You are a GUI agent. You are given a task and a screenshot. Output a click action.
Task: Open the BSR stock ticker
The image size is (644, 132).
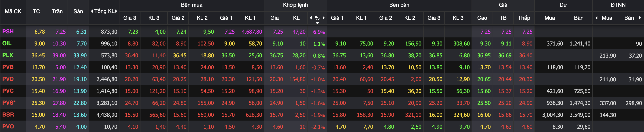pyautogui.click(x=8, y=115)
